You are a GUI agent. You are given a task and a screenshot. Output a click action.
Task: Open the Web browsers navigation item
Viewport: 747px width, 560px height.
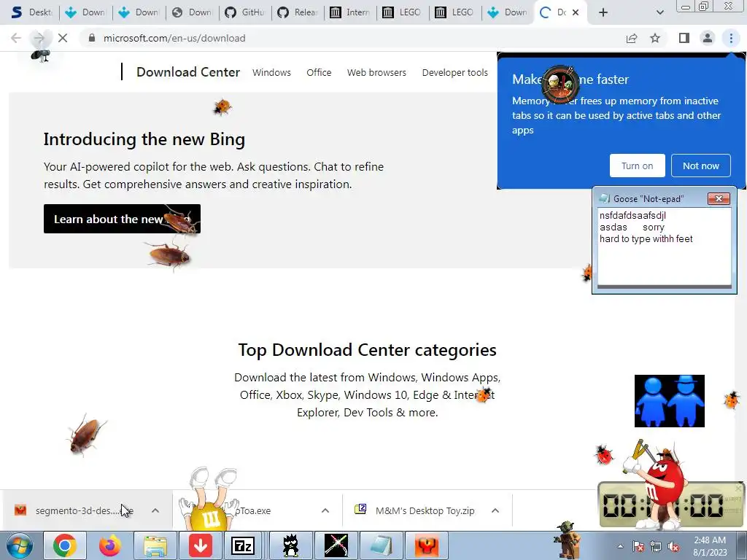coord(376,72)
